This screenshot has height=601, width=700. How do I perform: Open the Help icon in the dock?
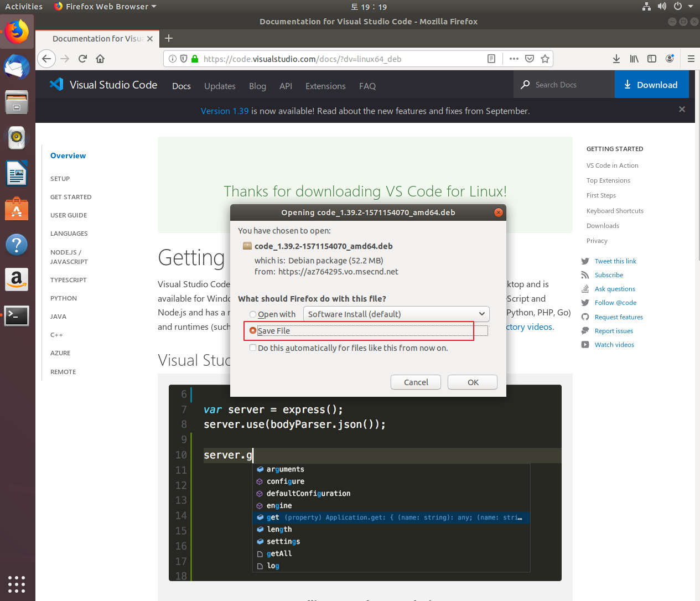(x=17, y=244)
